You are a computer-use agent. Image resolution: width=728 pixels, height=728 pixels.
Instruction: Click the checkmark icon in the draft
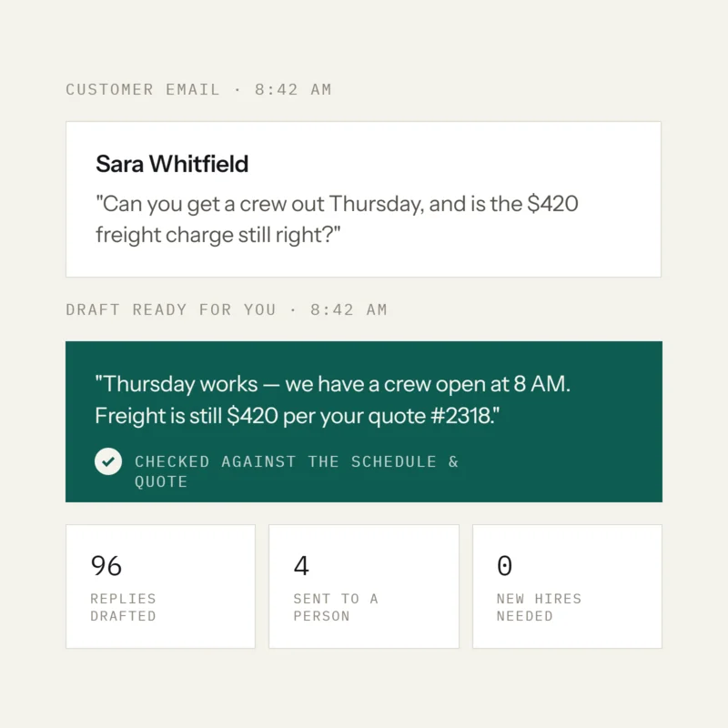108,461
